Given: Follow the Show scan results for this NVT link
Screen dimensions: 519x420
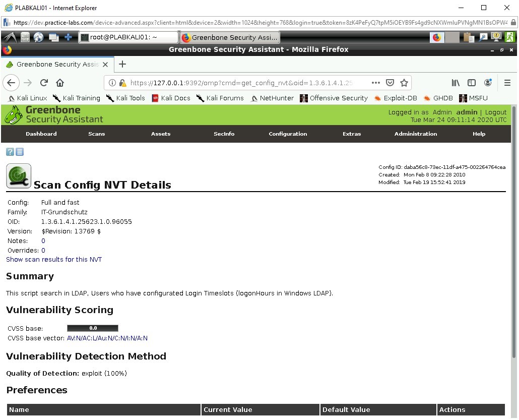Looking at the screenshot, I should [54, 259].
